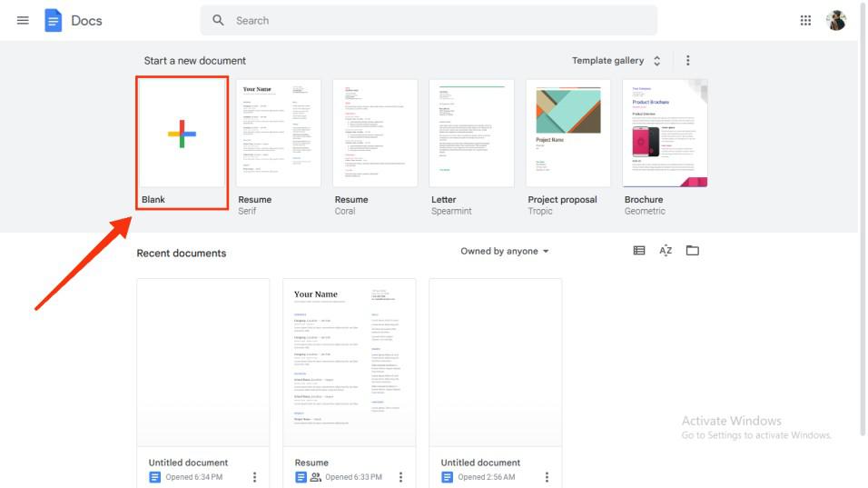Click the Opened 6:33 PM text
868x488 pixels.
[x=353, y=477]
